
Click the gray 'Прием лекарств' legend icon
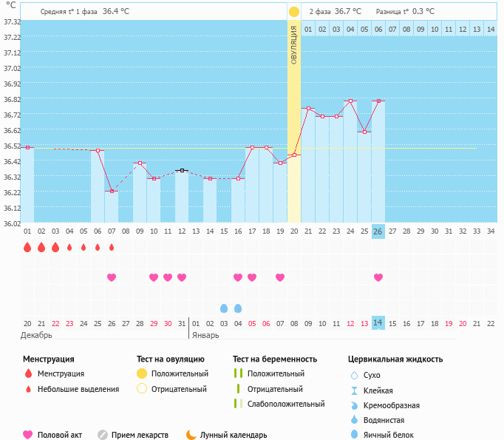click(x=103, y=435)
